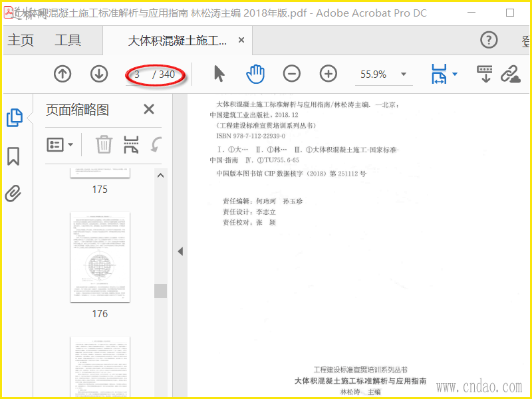Open thumbnail panel options menu
This screenshot has width=532, height=399.
[x=60, y=145]
